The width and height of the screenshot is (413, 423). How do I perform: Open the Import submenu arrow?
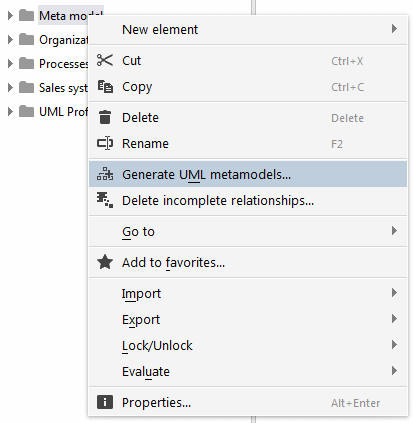[x=394, y=293]
